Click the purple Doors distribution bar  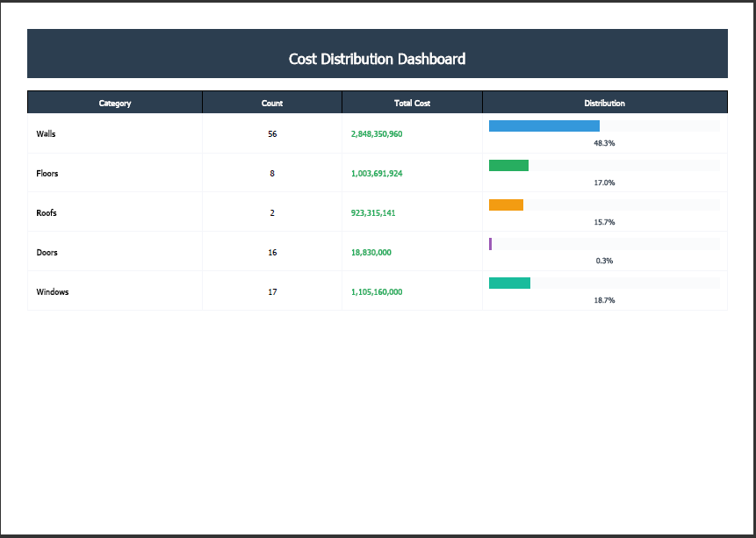tap(490, 244)
